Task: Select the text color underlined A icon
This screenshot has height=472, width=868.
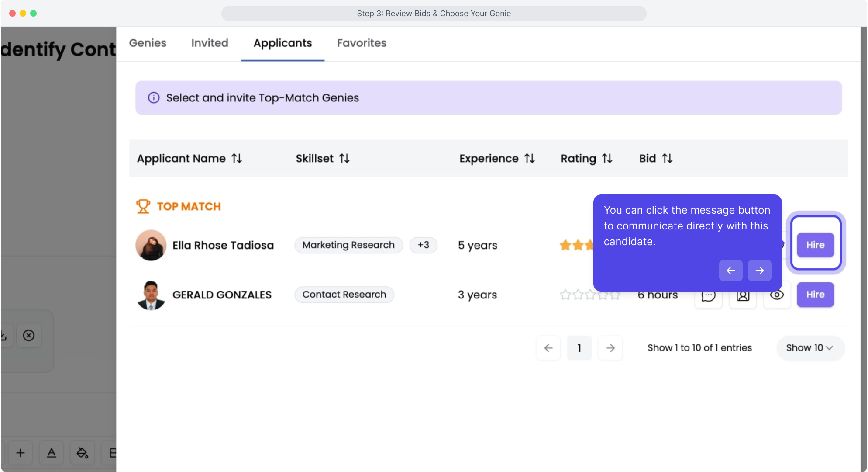Action: [52, 453]
